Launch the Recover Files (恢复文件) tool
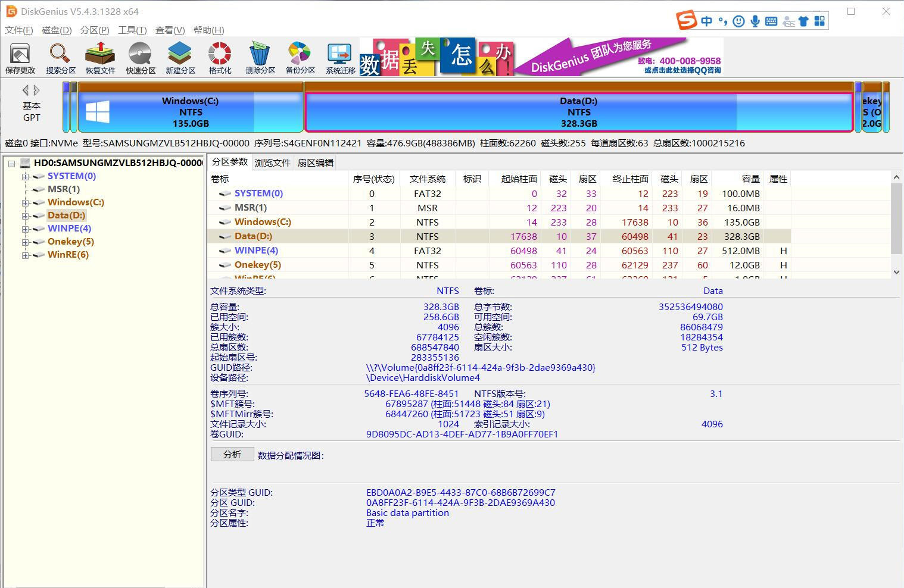Image resolution: width=904 pixels, height=588 pixels. [x=100, y=58]
